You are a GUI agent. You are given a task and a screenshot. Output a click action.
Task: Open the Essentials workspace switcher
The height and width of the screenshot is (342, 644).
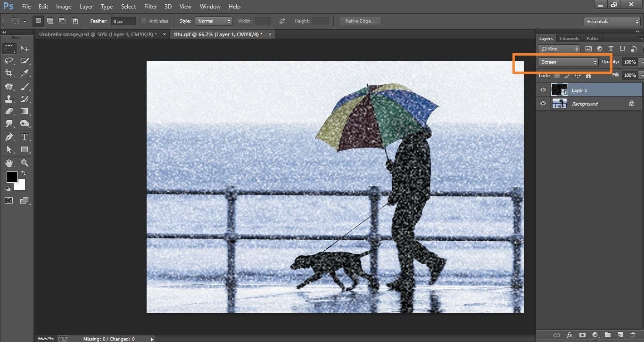(x=611, y=21)
